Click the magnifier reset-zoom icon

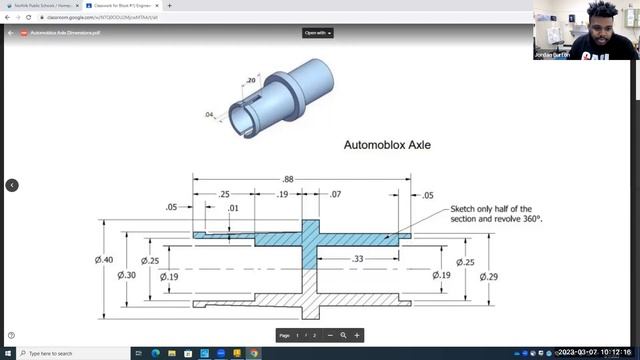pyautogui.click(x=343, y=336)
